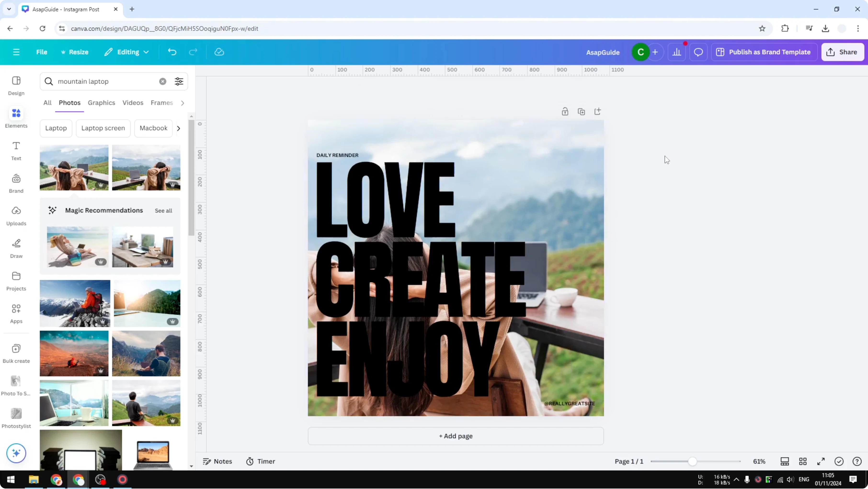The width and height of the screenshot is (868, 489).
Task: Duplicate the page via copy icon
Action: 582,111
